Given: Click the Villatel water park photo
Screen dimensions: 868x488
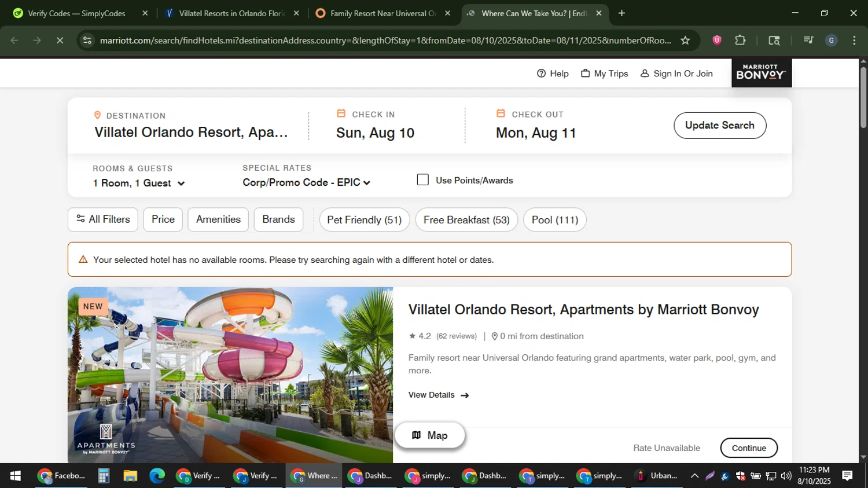Looking at the screenshot, I should (230, 375).
